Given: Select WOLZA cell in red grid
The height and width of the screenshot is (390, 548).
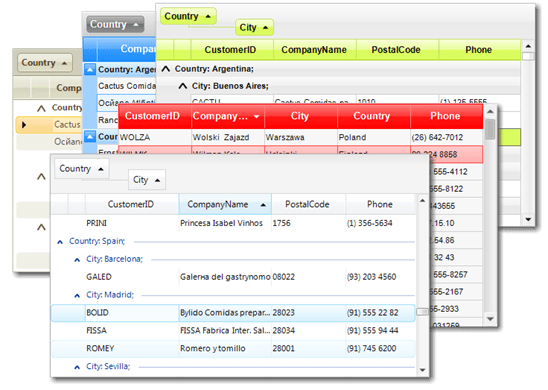Looking at the screenshot, I should point(155,137).
